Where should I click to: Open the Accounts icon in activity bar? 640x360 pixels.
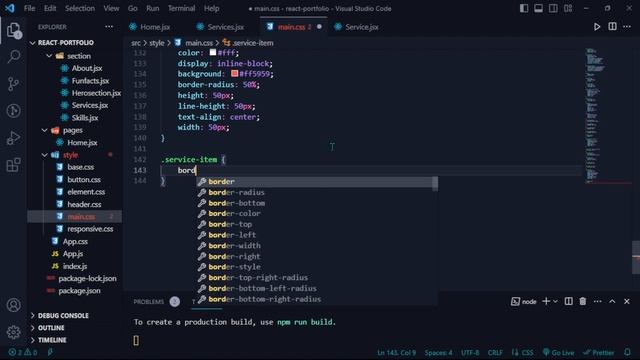13,305
